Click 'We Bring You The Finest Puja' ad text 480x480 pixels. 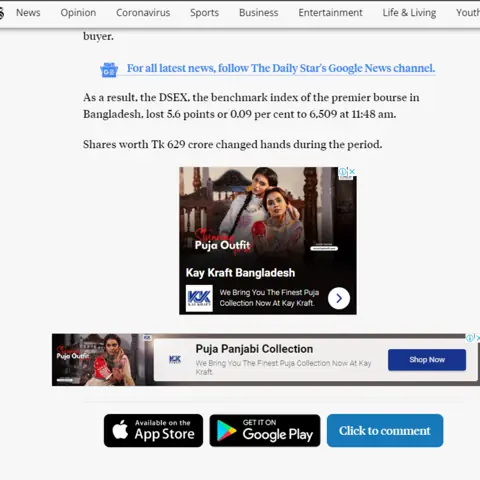coord(269,292)
